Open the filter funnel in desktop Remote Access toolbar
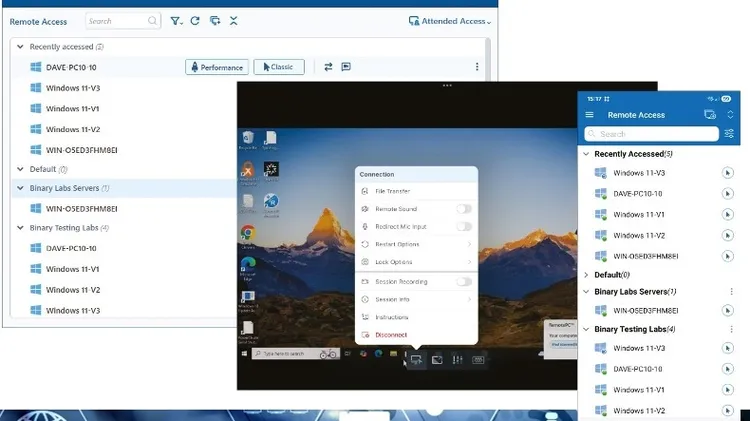 [x=176, y=21]
